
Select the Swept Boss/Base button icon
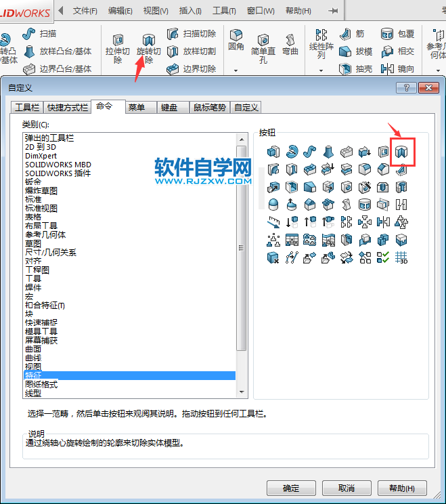pyautogui.click(x=310, y=151)
